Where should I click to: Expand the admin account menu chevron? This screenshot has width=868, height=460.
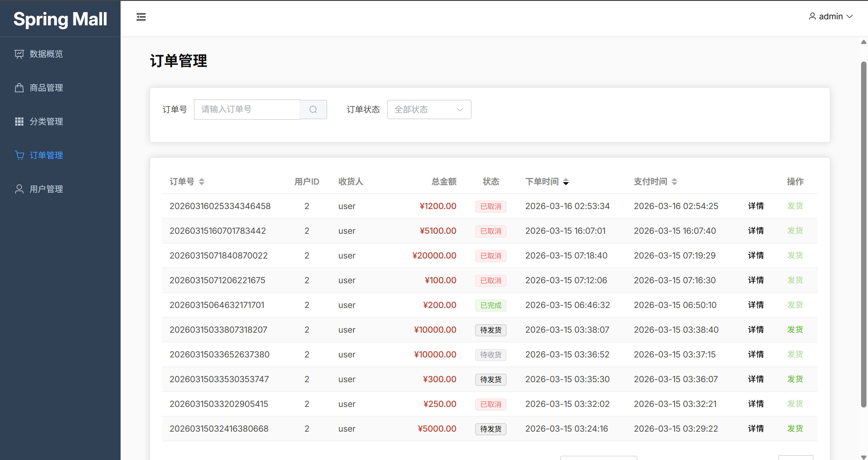coord(850,17)
